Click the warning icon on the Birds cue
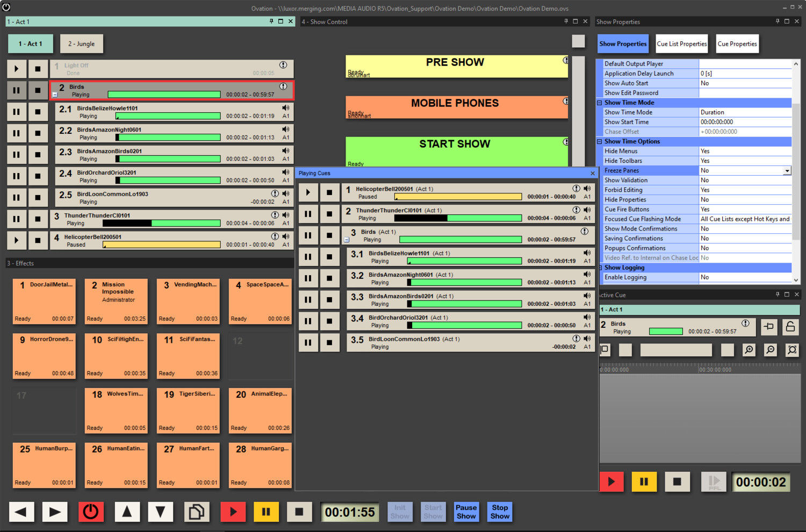 (x=283, y=86)
